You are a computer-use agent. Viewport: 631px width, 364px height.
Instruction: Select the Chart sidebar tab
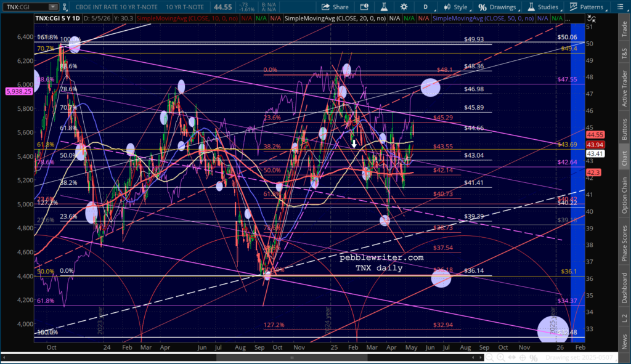(x=624, y=158)
